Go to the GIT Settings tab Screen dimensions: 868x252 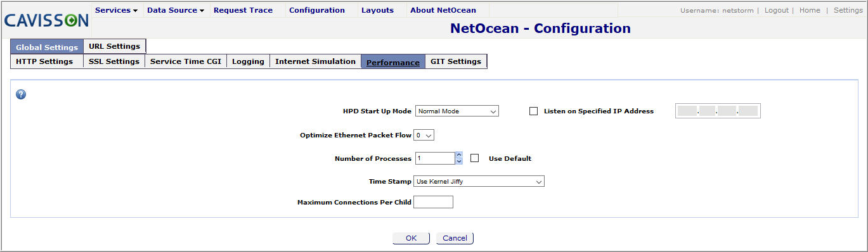pos(456,61)
